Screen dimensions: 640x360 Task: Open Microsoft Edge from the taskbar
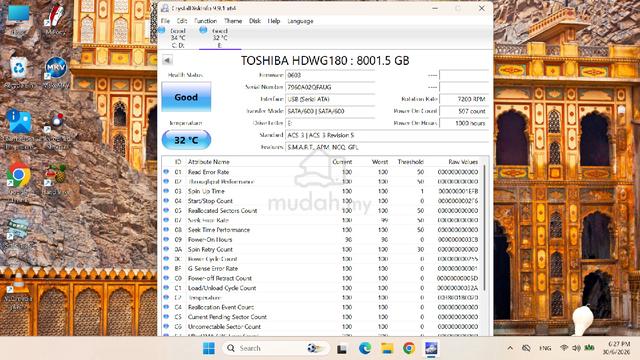(x=364, y=348)
